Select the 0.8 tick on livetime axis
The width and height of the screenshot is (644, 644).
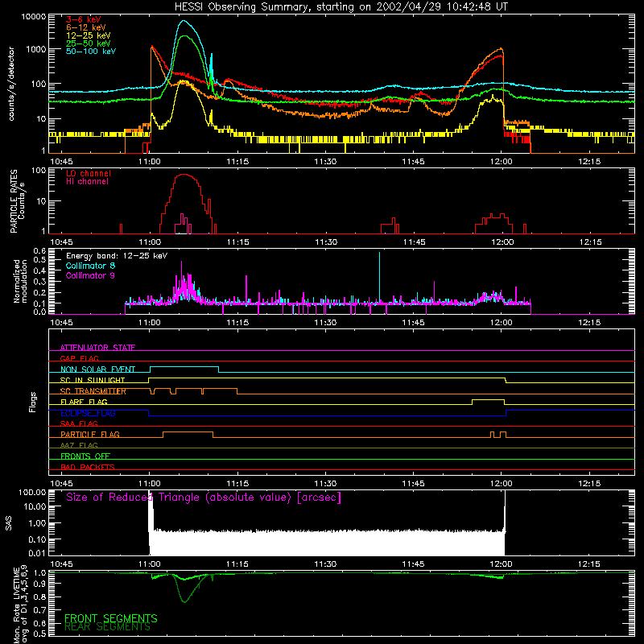39,597
